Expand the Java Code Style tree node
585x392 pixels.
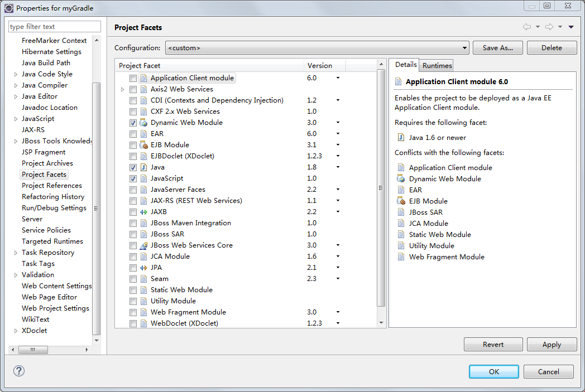pyautogui.click(x=16, y=75)
